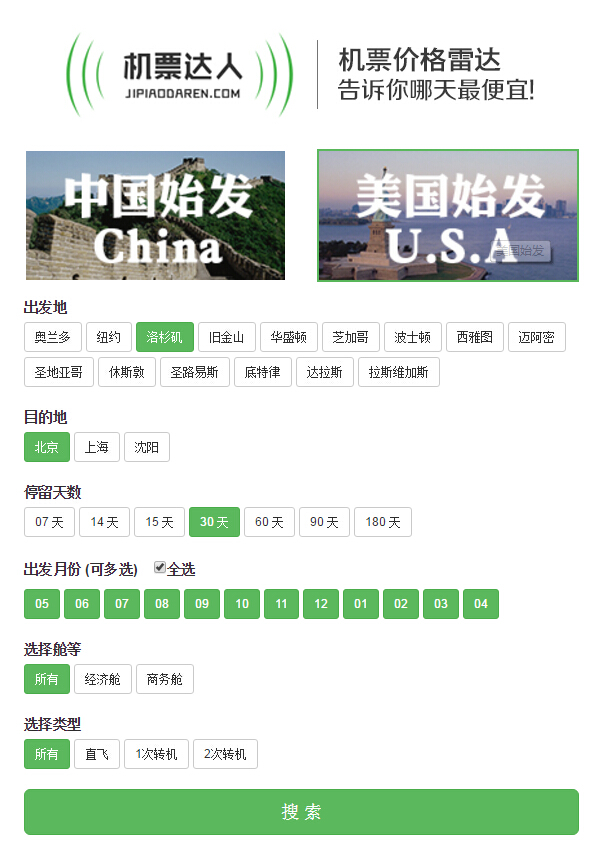Select 西雅图 as departure city
Screen dimensions: 594x853
475,337
